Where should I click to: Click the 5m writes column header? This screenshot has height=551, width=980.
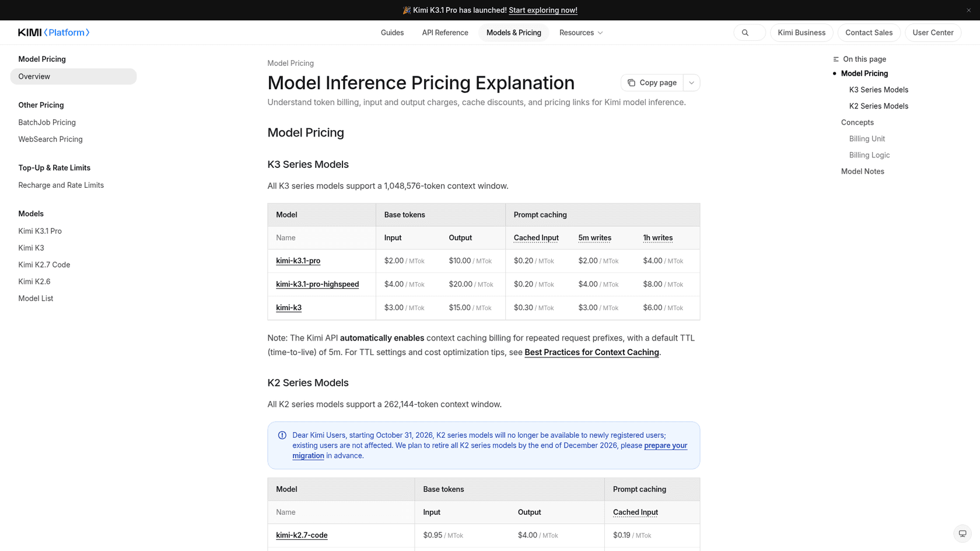coord(595,238)
